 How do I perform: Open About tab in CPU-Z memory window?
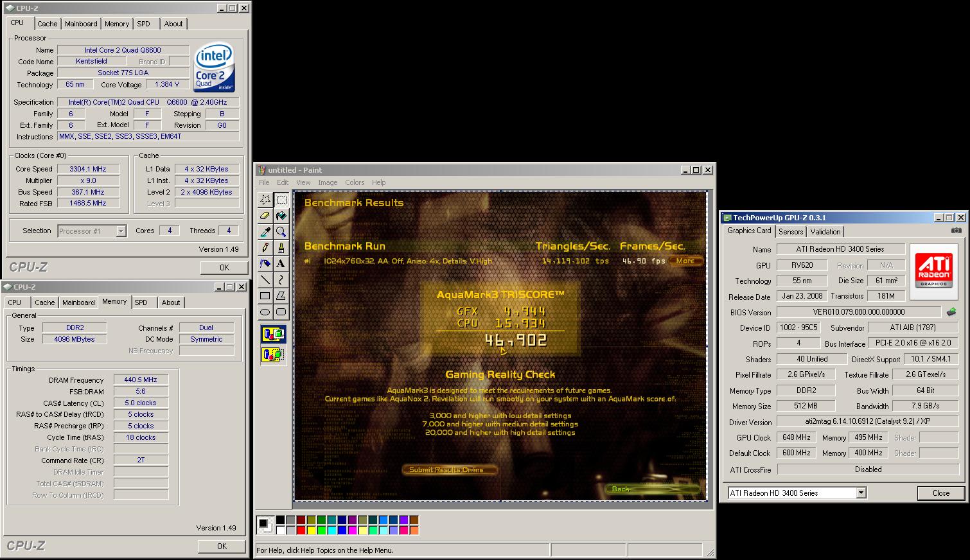(171, 302)
